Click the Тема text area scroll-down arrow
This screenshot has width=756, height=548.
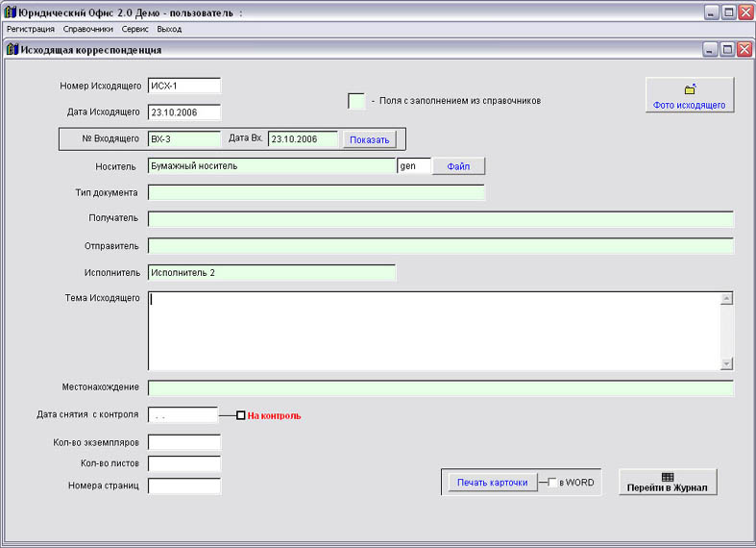tap(726, 363)
